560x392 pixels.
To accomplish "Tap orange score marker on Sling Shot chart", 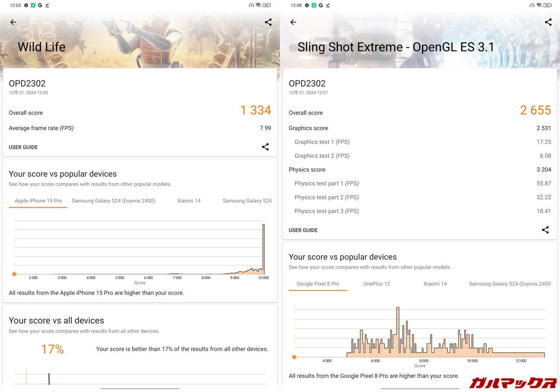I will [294, 357].
